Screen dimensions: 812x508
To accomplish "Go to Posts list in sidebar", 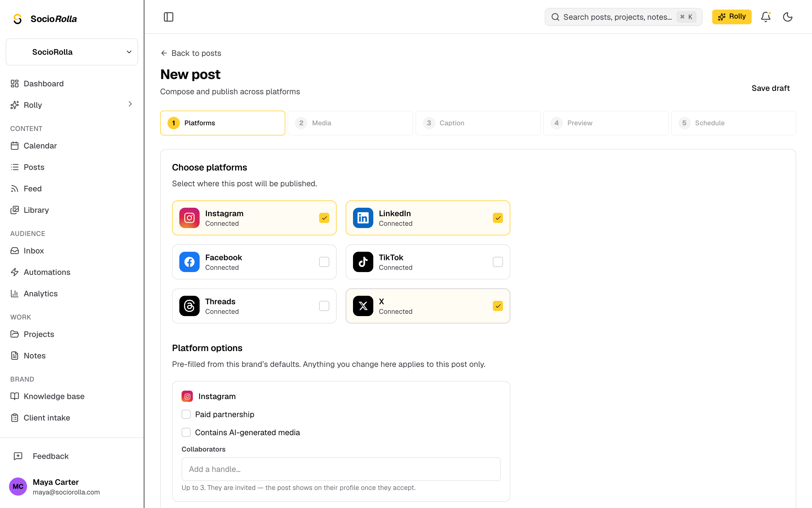I will [x=72, y=167].
